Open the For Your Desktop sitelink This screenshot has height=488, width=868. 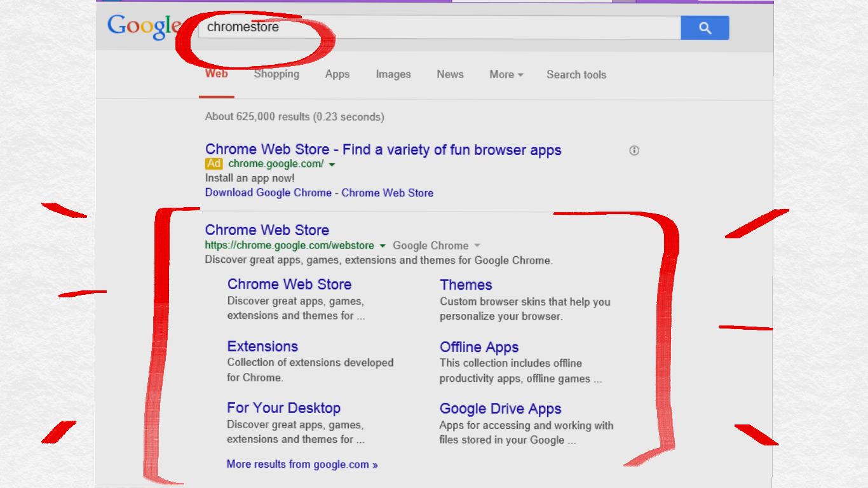coord(283,408)
